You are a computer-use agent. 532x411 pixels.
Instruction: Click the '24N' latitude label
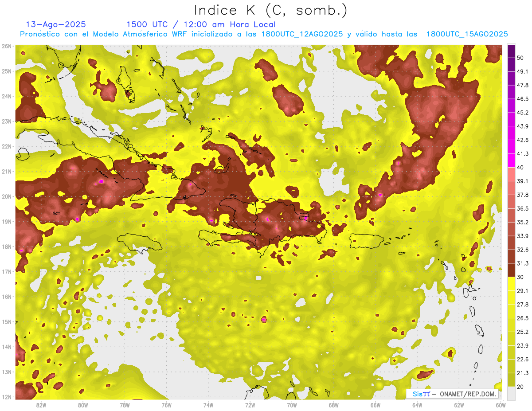(x=7, y=96)
